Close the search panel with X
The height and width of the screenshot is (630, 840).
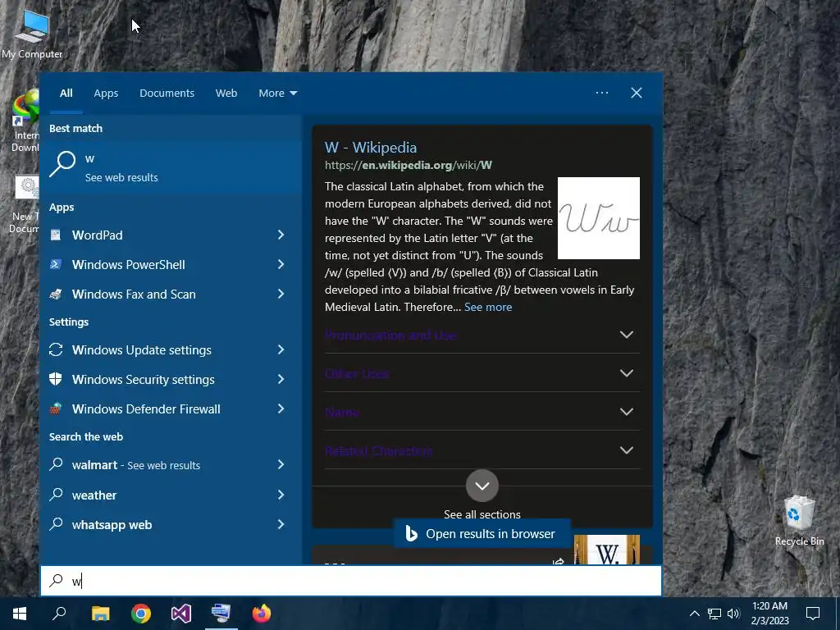pyautogui.click(x=637, y=93)
